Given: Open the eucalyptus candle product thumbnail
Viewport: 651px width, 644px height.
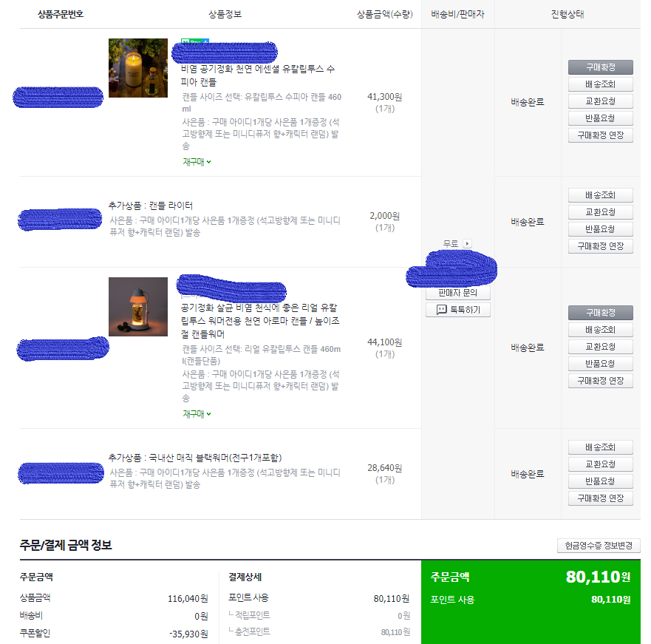Looking at the screenshot, I should (138, 68).
